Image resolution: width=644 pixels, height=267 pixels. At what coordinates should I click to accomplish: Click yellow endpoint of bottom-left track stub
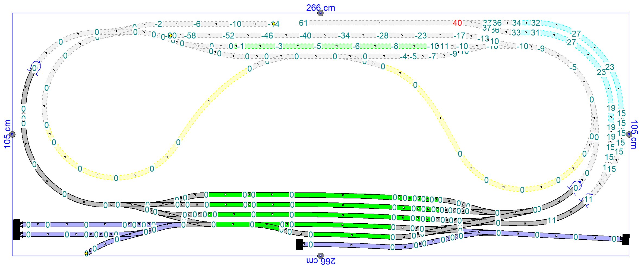click(86, 253)
